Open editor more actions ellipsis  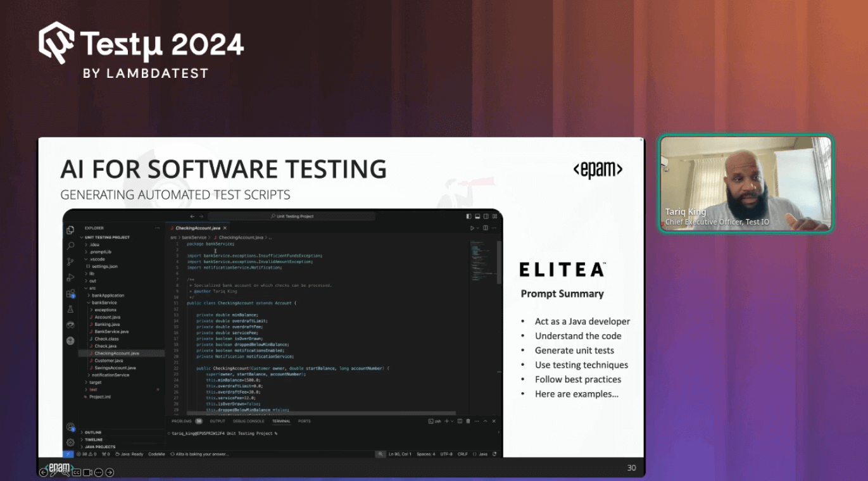tap(494, 228)
